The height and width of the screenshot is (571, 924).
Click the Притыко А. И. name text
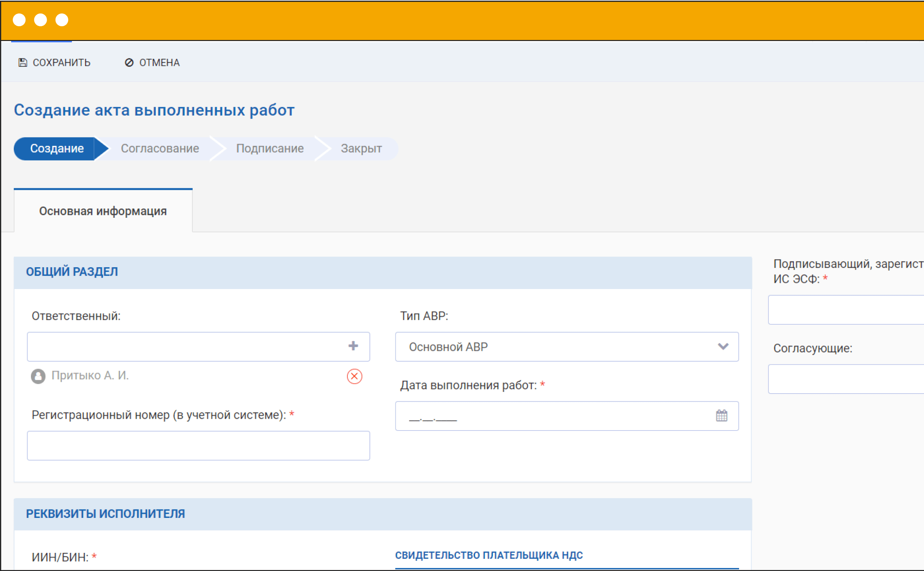(90, 375)
